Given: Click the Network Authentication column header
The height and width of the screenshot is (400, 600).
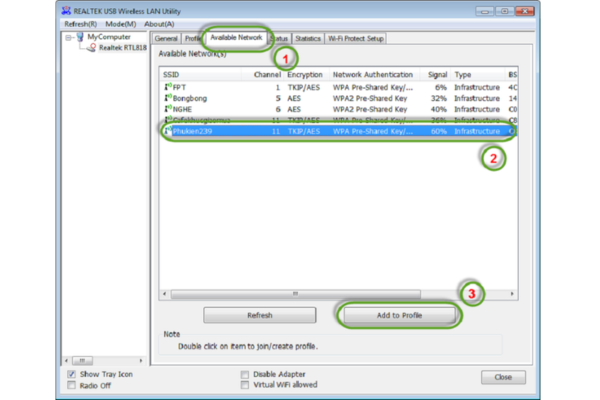Looking at the screenshot, I should 375,75.
